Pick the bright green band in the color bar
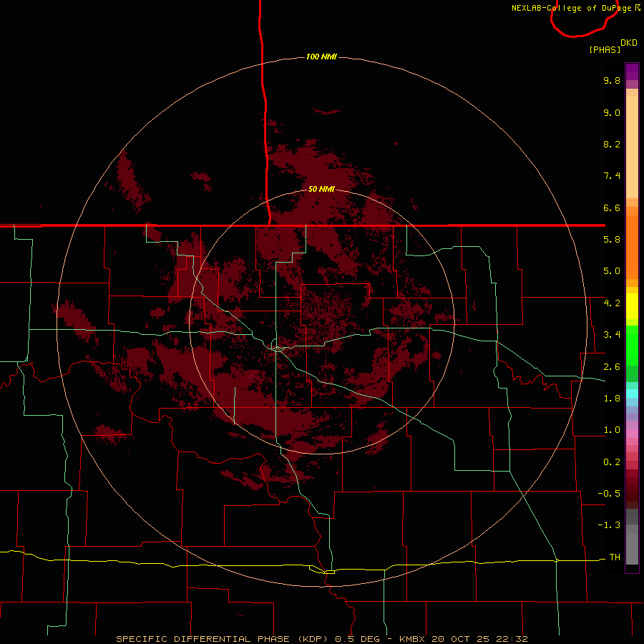This screenshot has height=644, width=644. [632, 346]
